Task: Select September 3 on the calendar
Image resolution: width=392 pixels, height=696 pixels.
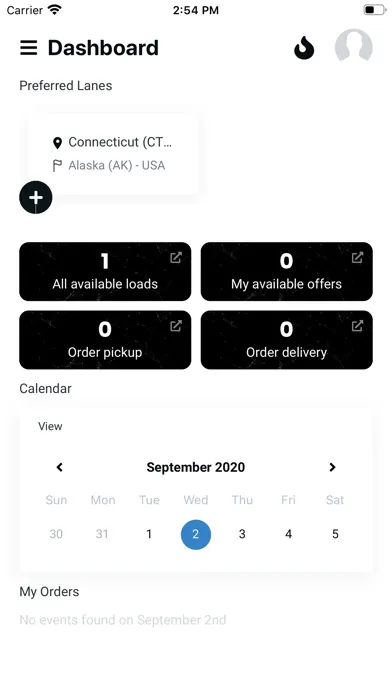Action: pyautogui.click(x=242, y=534)
